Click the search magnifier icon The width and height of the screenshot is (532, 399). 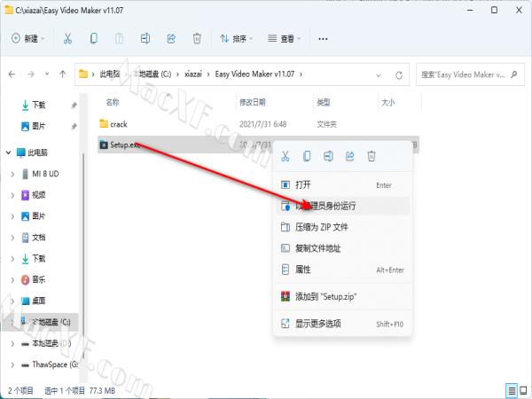[514, 74]
